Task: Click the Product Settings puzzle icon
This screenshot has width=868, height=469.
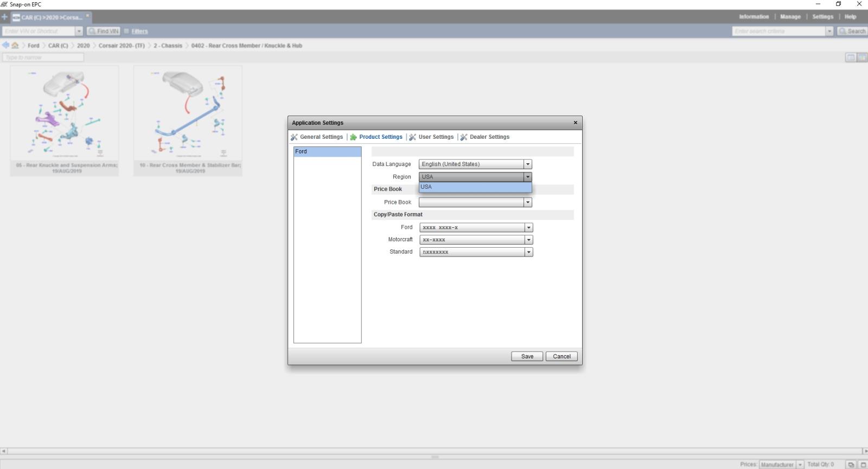Action: pyautogui.click(x=353, y=137)
